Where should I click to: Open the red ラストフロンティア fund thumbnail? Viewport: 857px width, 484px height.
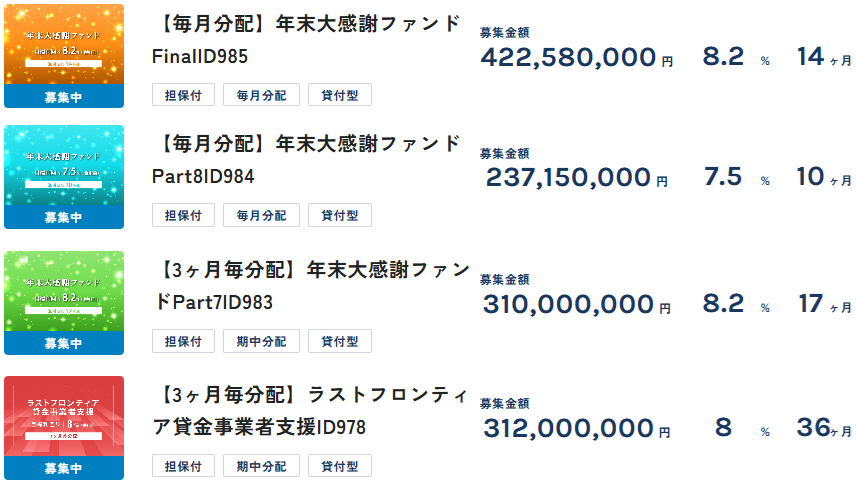click(64, 416)
